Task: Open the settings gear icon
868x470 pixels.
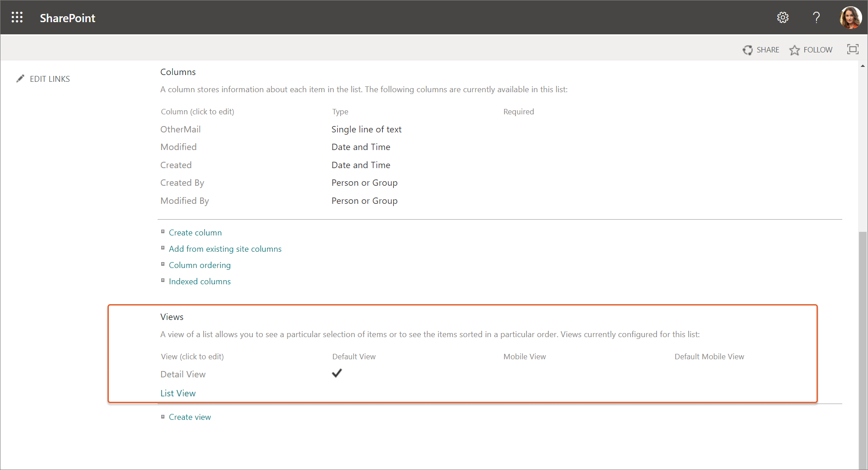Action: coord(783,18)
